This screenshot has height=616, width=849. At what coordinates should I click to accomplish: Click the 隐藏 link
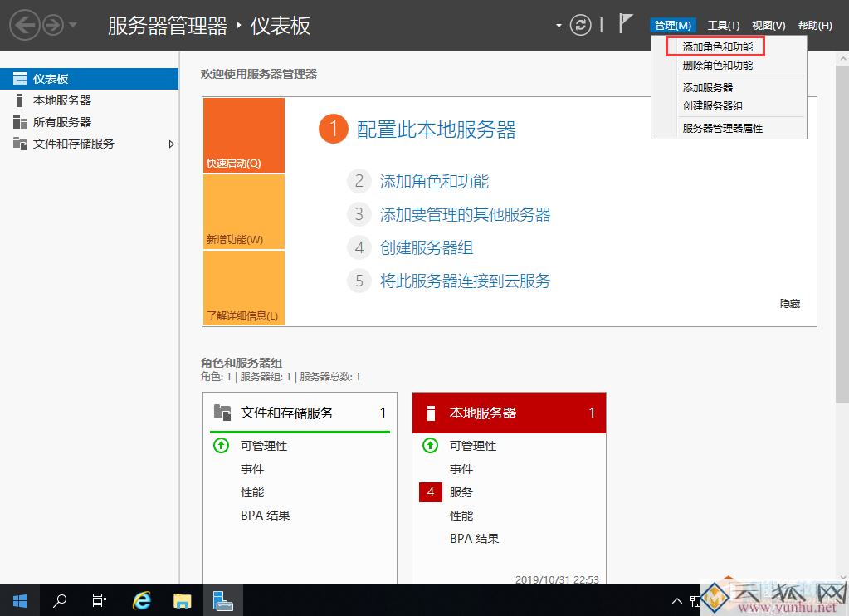789,303
